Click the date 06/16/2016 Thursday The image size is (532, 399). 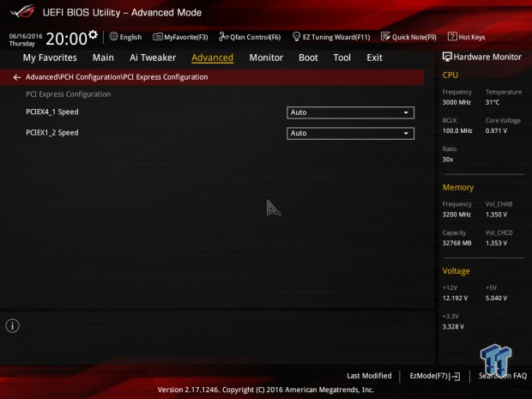coord(26,39)
